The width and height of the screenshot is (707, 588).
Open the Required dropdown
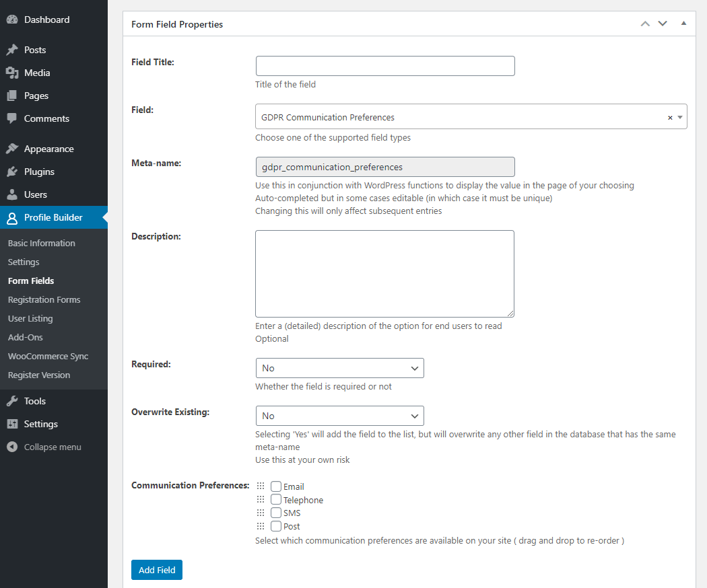(339, 368)
